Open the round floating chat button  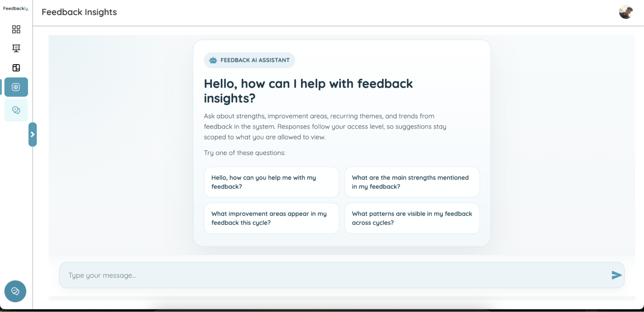[x=15, y=291]
